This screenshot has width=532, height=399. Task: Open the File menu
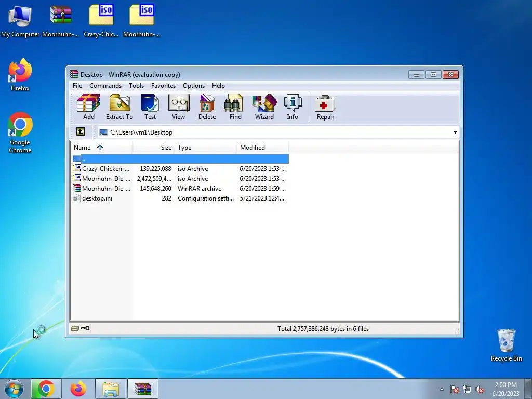[77, 86]
